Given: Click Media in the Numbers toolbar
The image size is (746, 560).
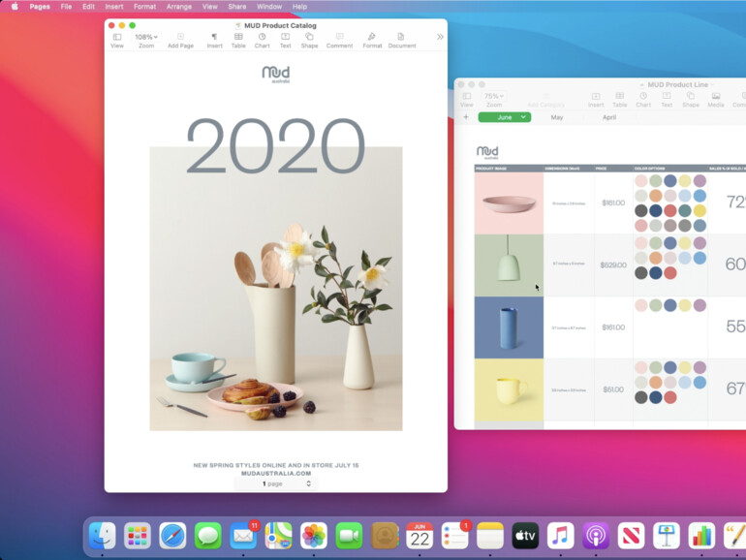Looking at the screenshot, I should pos(716,100).
